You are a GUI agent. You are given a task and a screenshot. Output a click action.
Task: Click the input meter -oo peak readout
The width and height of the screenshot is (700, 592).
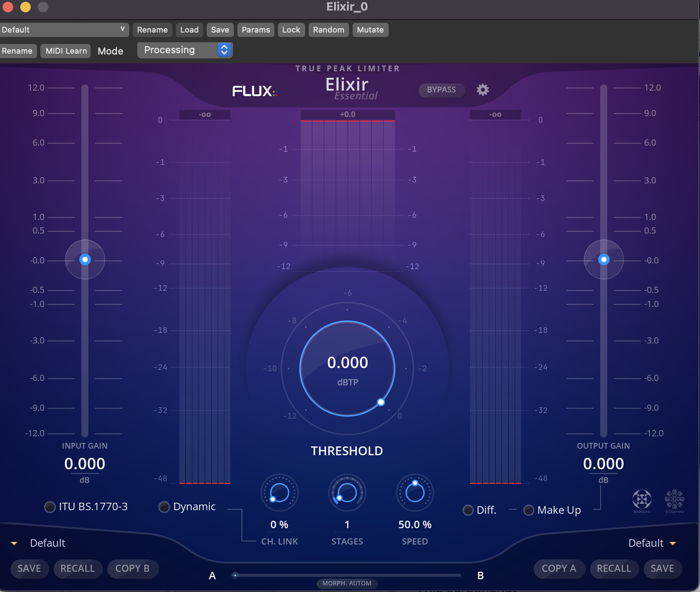(x=205, y=115)
